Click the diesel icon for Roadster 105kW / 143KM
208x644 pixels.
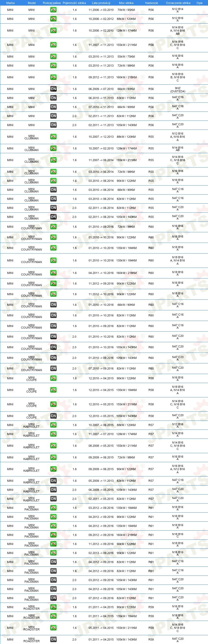pyautogui.click(x=53, y=639)
